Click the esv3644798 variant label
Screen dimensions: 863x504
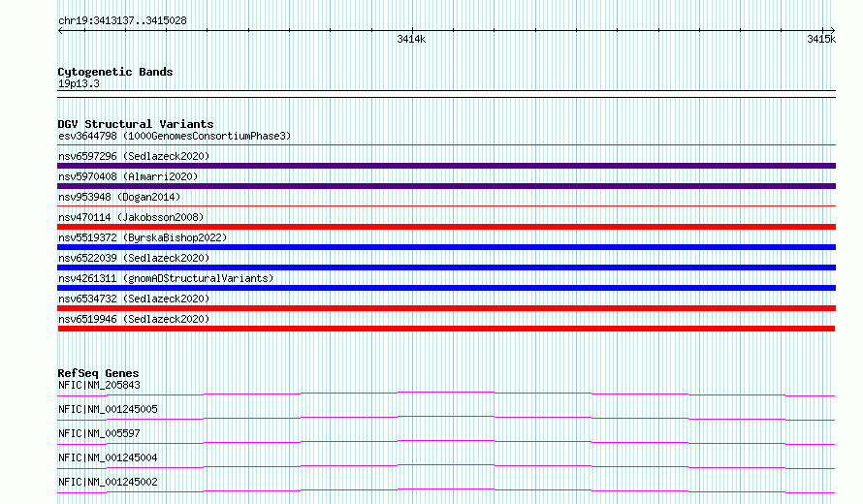coord(175,136)
